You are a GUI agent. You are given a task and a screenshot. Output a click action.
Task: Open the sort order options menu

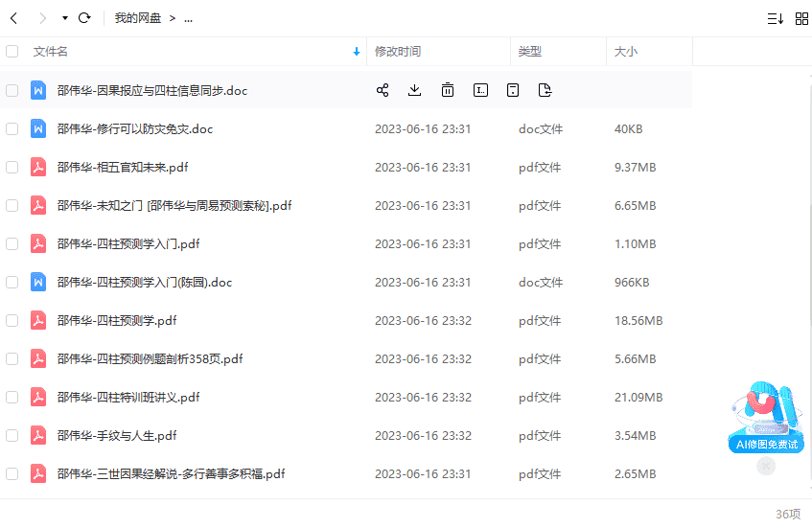[x=775, y=18]
